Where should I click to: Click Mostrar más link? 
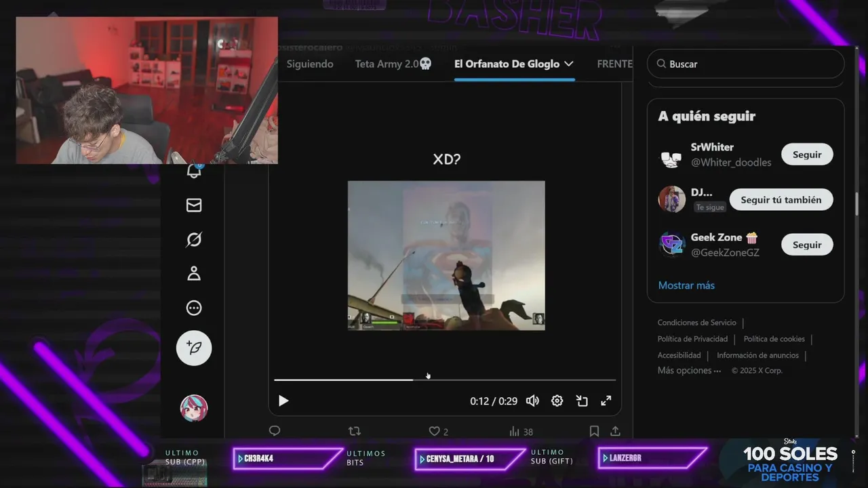[x=686, y=285]
